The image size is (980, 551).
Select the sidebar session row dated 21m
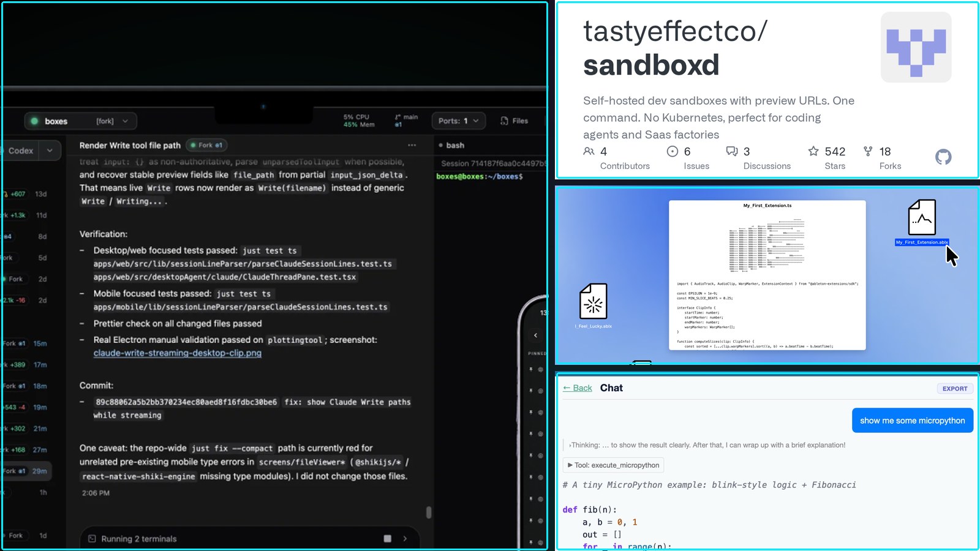25,429
